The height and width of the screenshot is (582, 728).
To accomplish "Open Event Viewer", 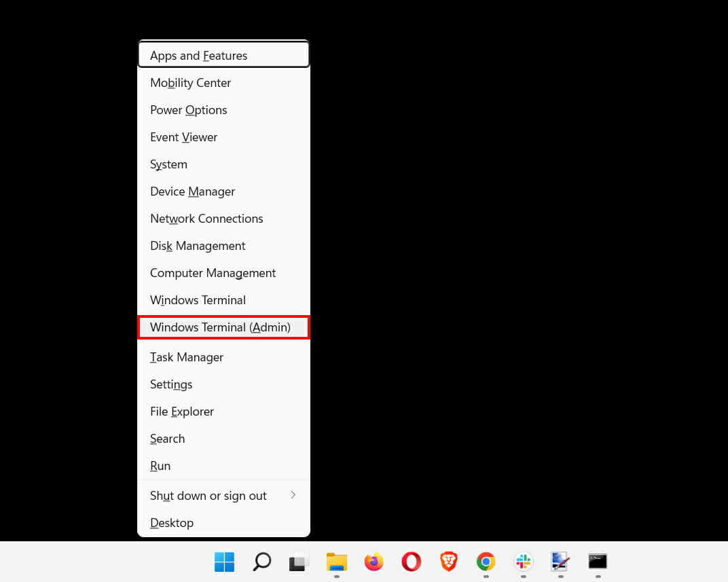I will 183,137.
